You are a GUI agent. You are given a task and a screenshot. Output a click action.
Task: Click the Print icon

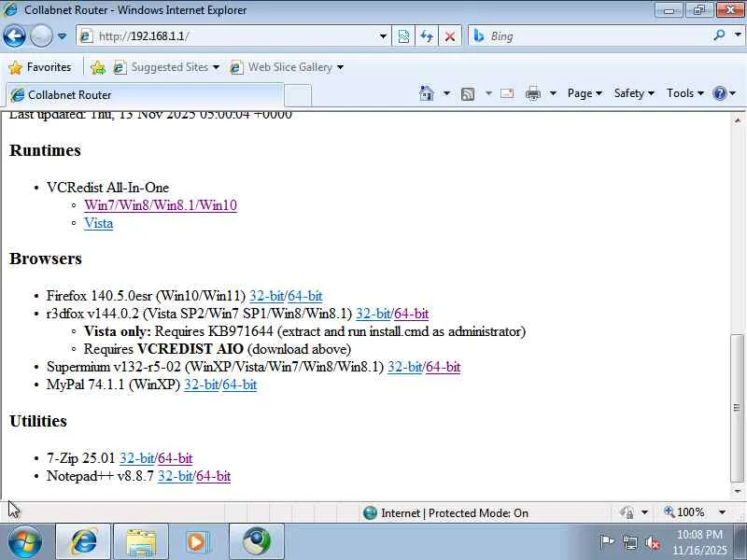[532, 93]
